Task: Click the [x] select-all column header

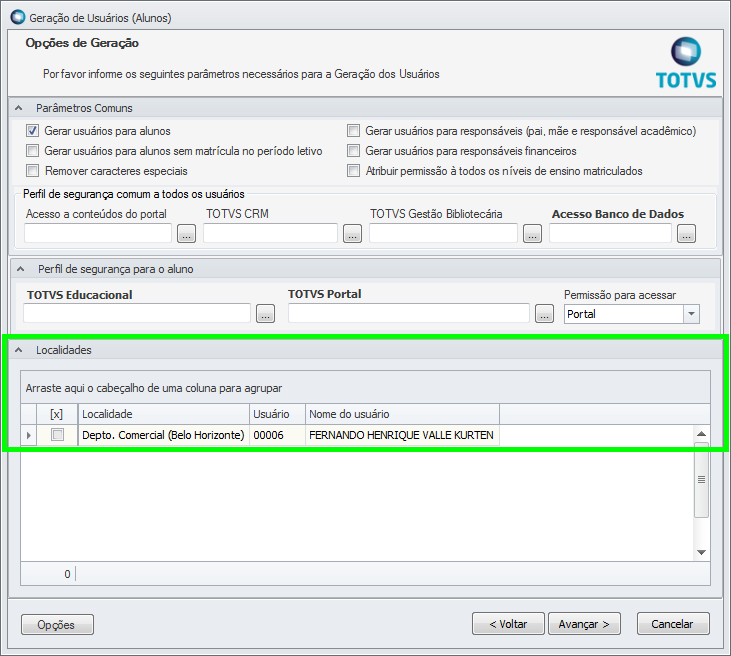Action: pos(57,414)
